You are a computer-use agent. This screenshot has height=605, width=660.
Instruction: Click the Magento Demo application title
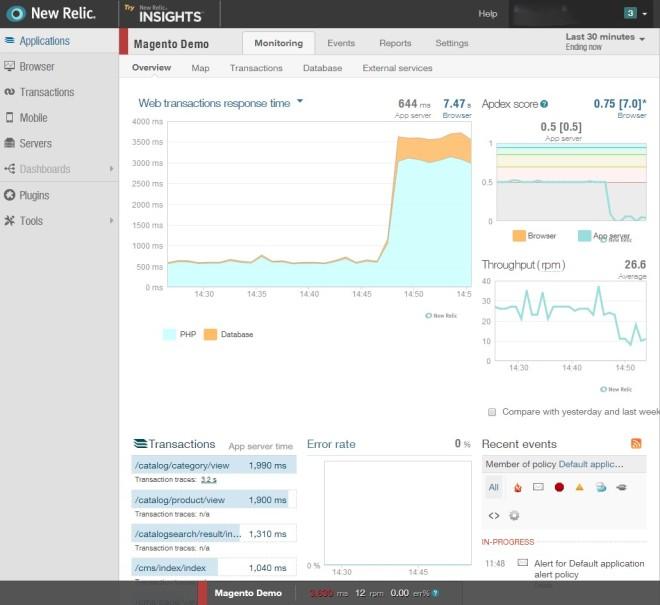[171, 44]
